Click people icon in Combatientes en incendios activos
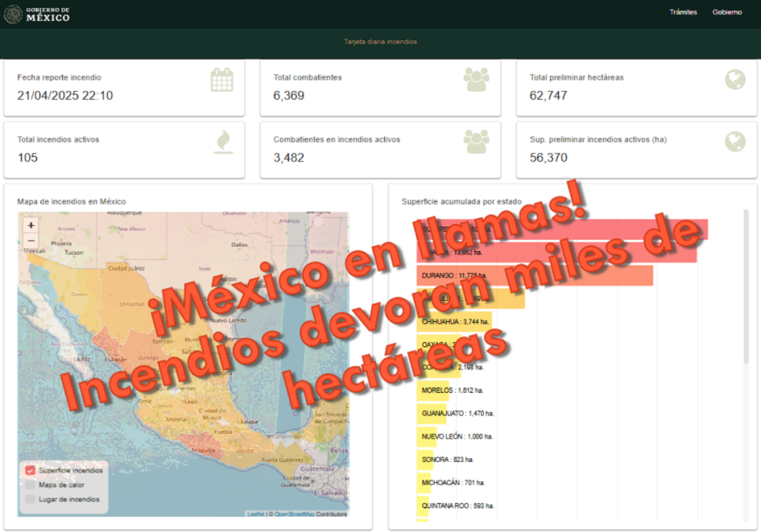 coord(476,141)
